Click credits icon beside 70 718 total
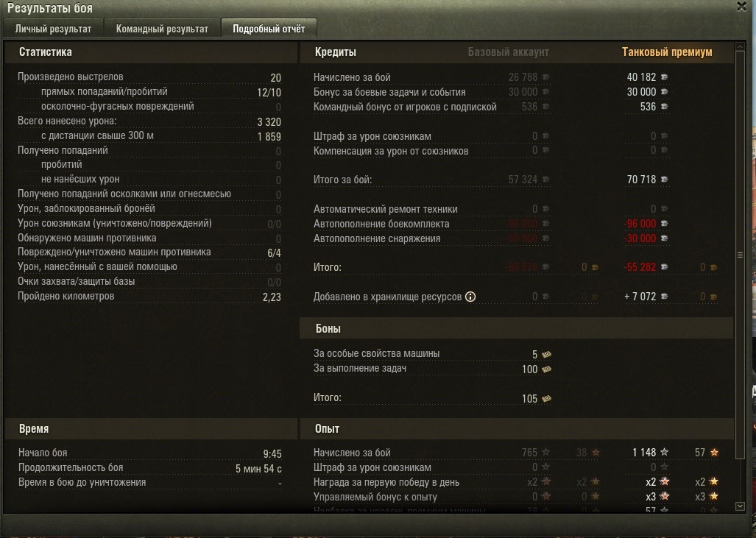The image size is (756, 538). point(664,180)
